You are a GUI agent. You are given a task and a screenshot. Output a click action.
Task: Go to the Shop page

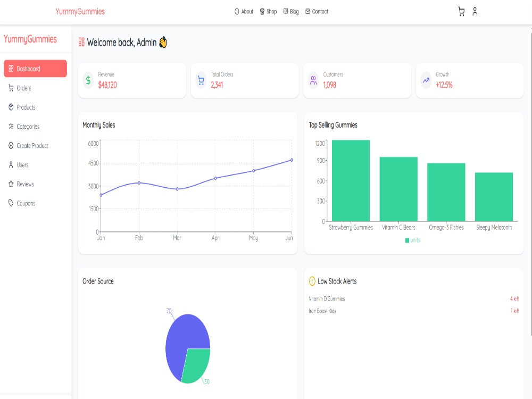click(x=268, y=12)
